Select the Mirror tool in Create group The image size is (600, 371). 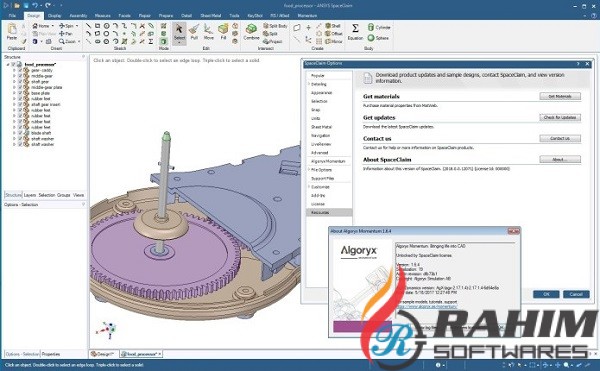(334, 41)
